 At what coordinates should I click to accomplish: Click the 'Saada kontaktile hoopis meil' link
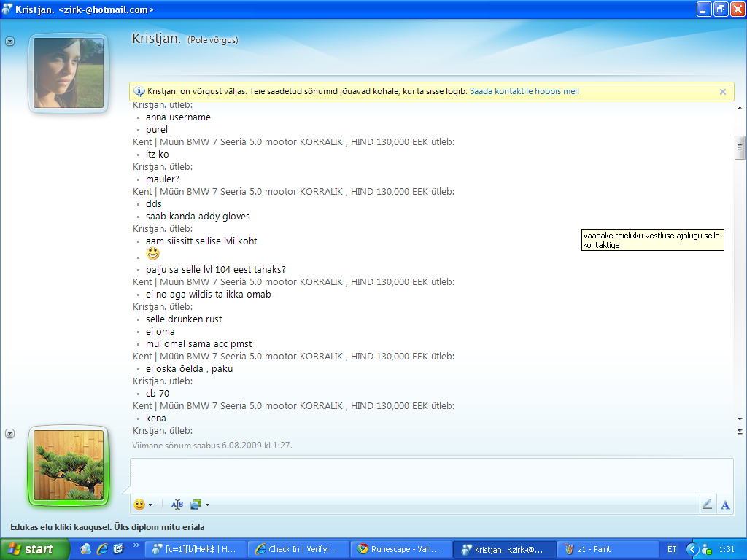[524, 92]
